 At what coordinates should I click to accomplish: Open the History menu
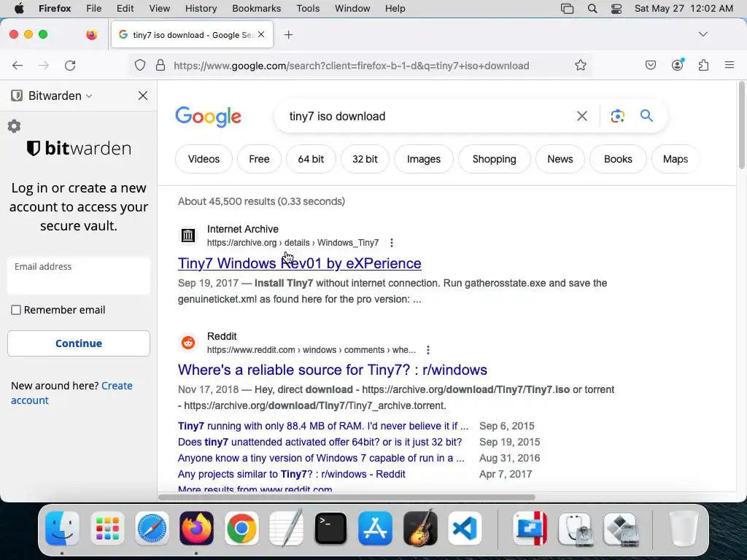(x=201, y=9)
